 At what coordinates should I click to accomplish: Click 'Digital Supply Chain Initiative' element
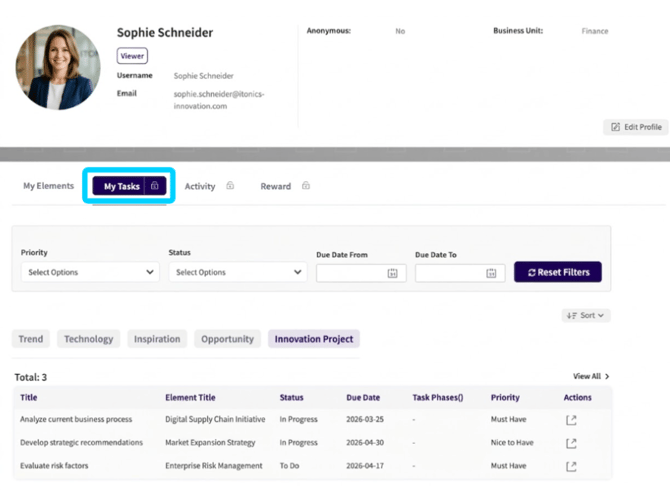pos(215,419)
